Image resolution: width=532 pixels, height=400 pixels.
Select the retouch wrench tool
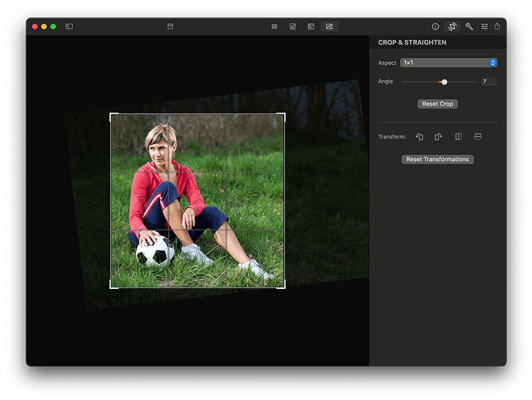point(469,27)
